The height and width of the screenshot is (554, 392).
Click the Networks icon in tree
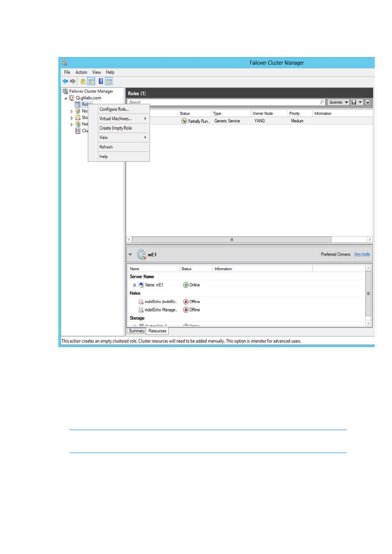tap(78, 124)
